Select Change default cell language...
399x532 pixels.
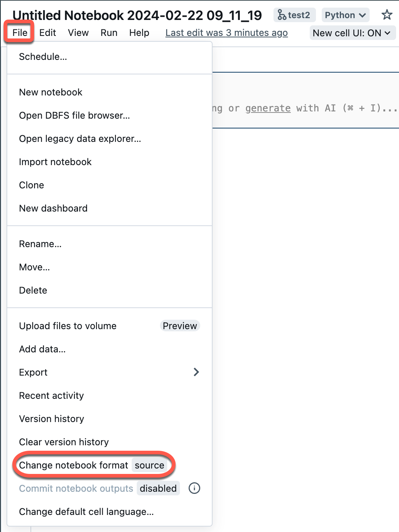pyautogui.click(x=110, y=512)
